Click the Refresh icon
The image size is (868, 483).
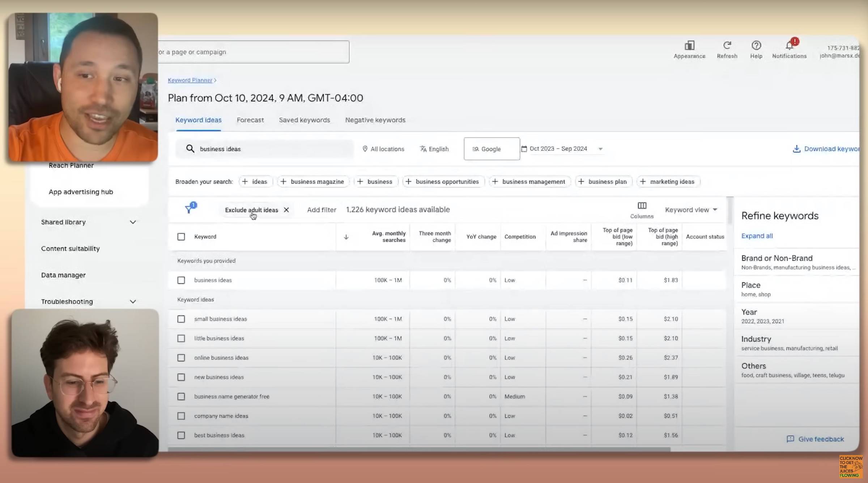(x=727, y=46)
